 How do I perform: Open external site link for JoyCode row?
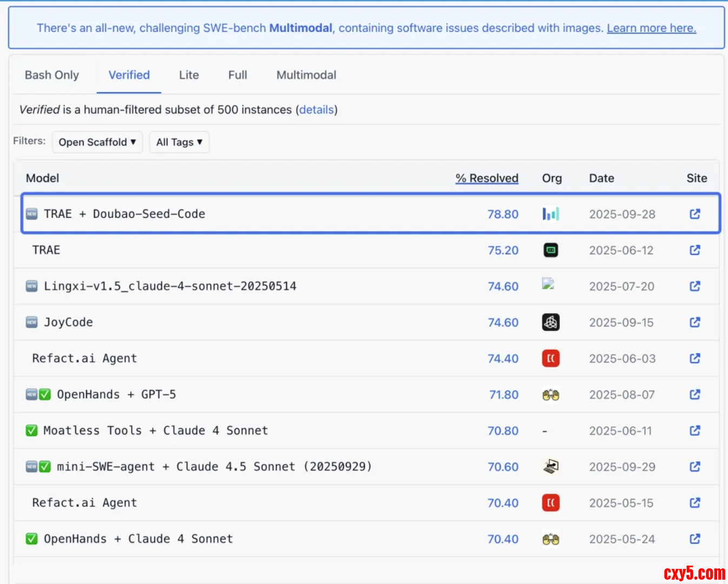[x=695, y=322]
